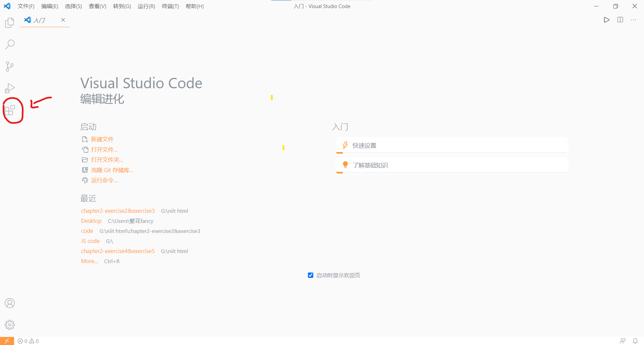Screen dimensions: 644x345
Task: Open the 了解基础知识 walkthrough
Action: pos(452,165)
